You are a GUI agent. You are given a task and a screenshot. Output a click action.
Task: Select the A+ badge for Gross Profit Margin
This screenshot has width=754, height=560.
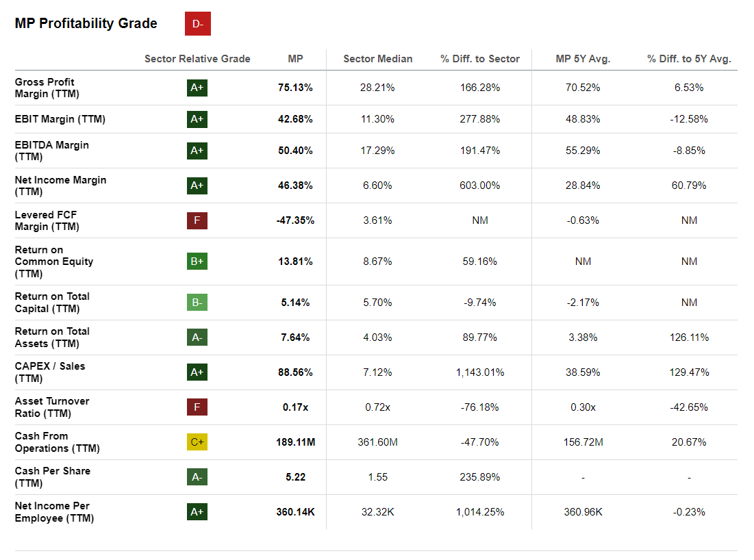[x=197, y=88]
